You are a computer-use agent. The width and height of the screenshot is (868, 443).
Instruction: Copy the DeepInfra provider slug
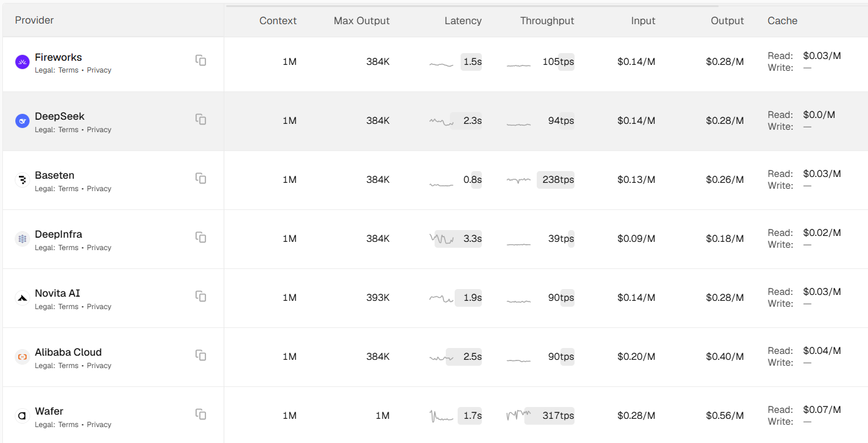(201, 237)
